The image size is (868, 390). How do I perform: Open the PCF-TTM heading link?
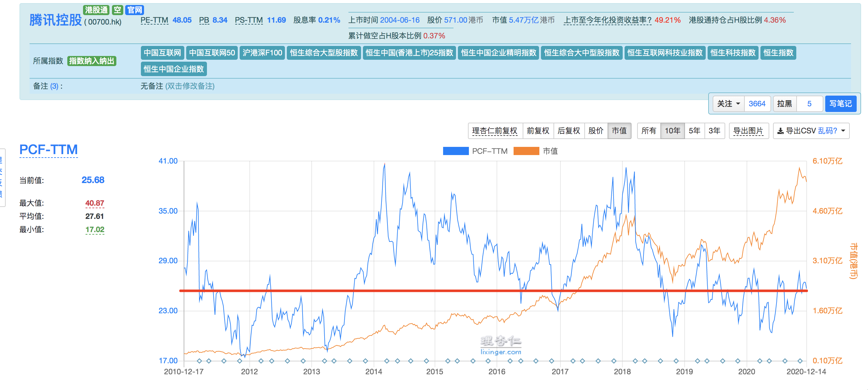point(48,150)
